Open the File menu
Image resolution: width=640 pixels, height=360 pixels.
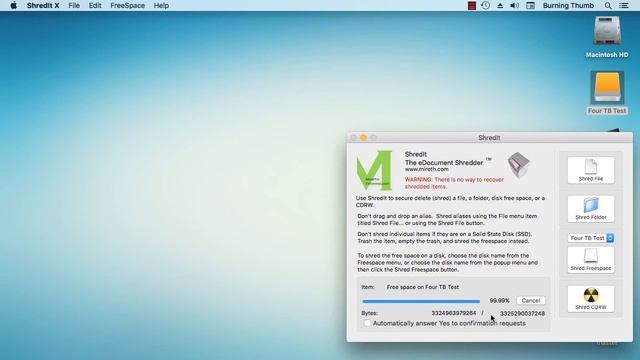click(74, 6)
